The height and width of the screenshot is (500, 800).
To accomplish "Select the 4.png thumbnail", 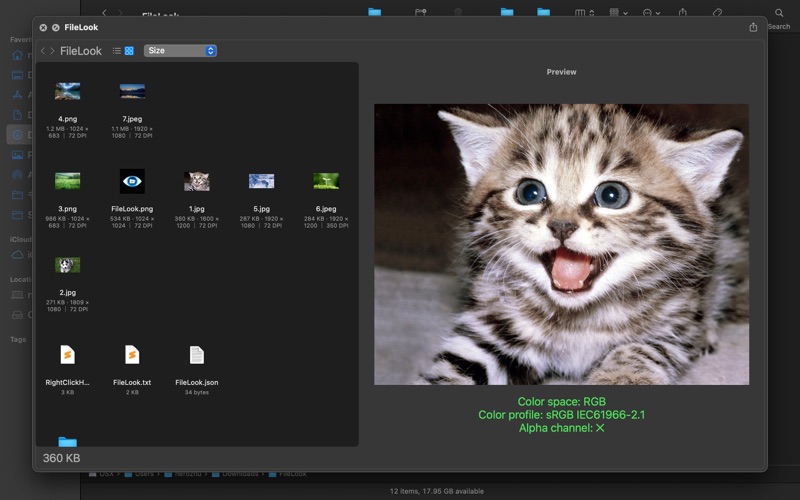I will (67, 91).
